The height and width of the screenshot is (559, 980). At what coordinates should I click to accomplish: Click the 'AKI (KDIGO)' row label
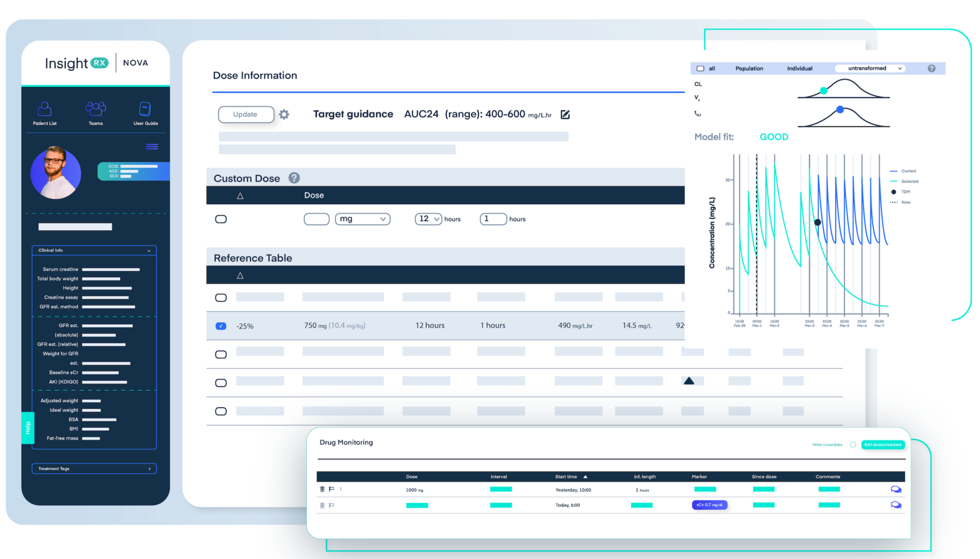point(63,382)
